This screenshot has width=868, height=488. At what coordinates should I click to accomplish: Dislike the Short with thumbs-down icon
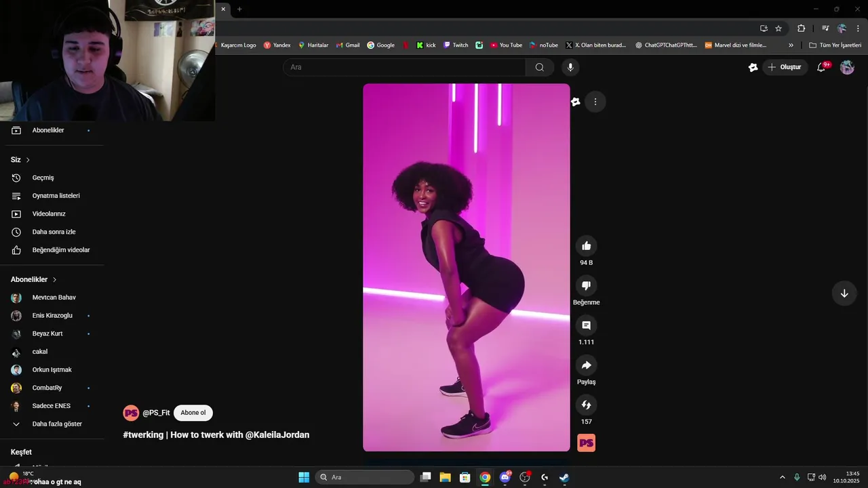(587, 285)
